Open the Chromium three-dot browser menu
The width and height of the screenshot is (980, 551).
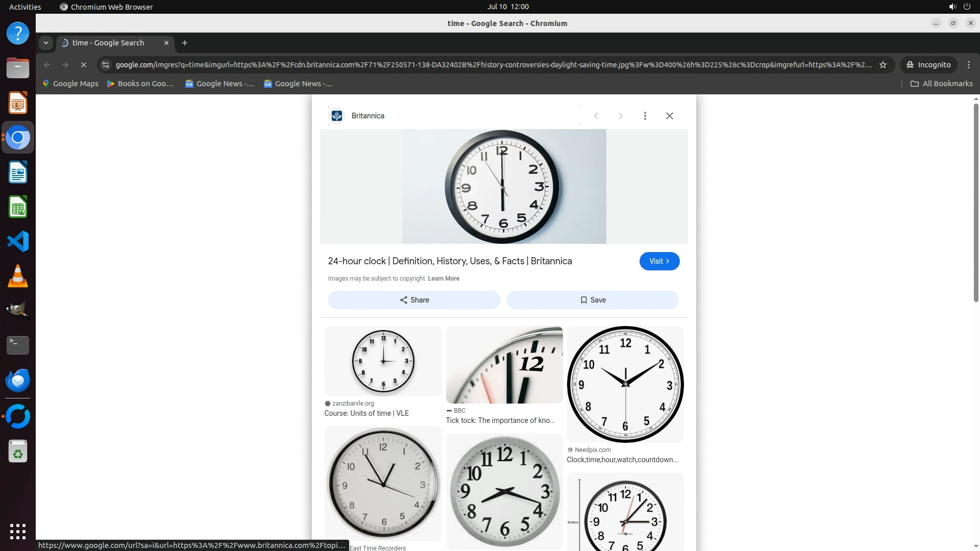[x=968, y=65]
